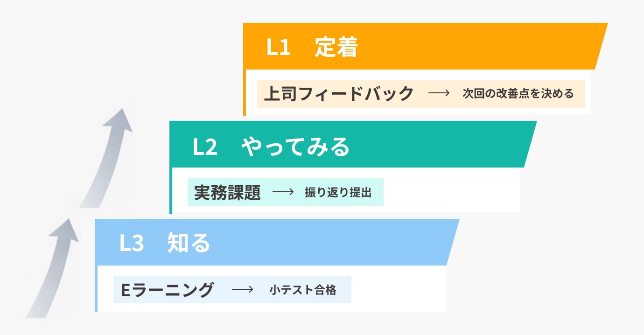Click the 定着 title text
Screen dimensions: 644x335
336,48
